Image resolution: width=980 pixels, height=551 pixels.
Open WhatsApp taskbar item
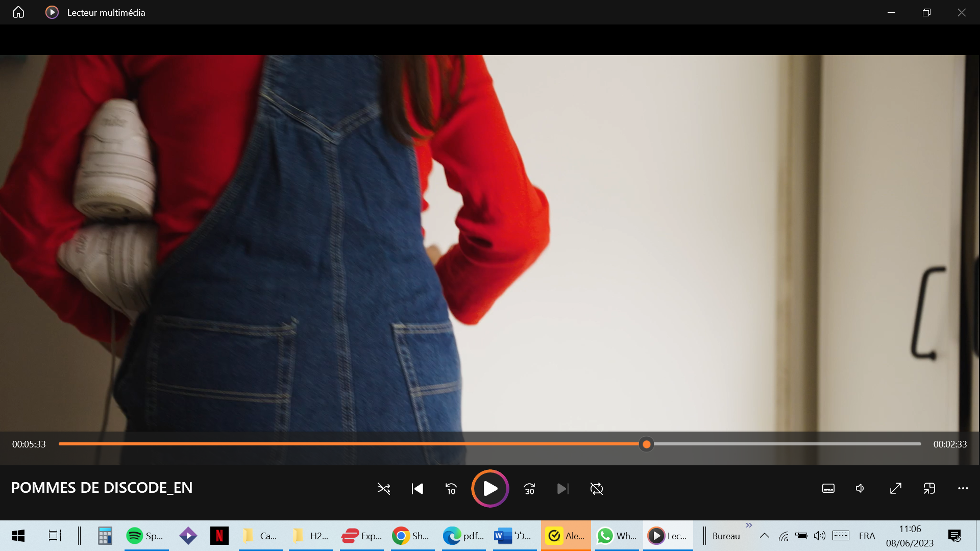[617, 536]
